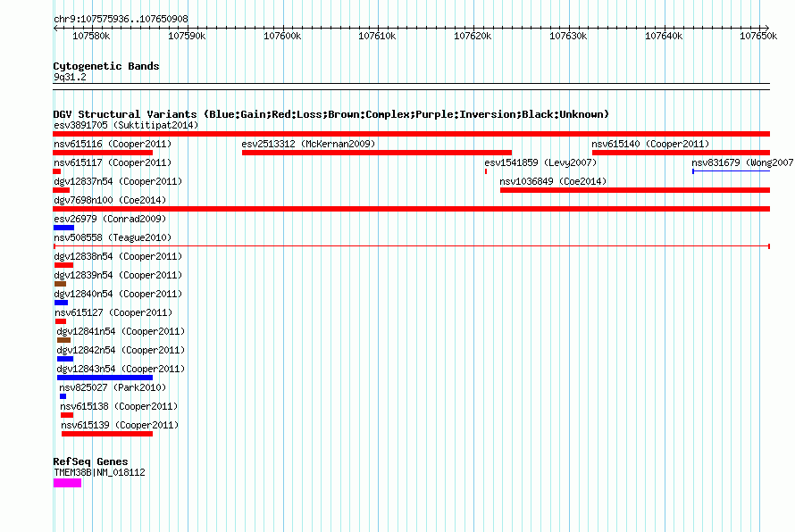Select the blue bar under dgv12842n54

point(65,359)
